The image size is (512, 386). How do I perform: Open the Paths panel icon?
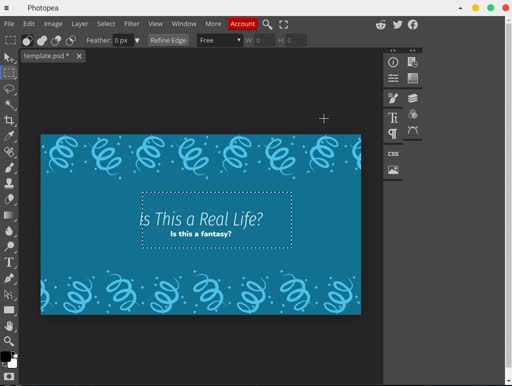tap(413, 130)
